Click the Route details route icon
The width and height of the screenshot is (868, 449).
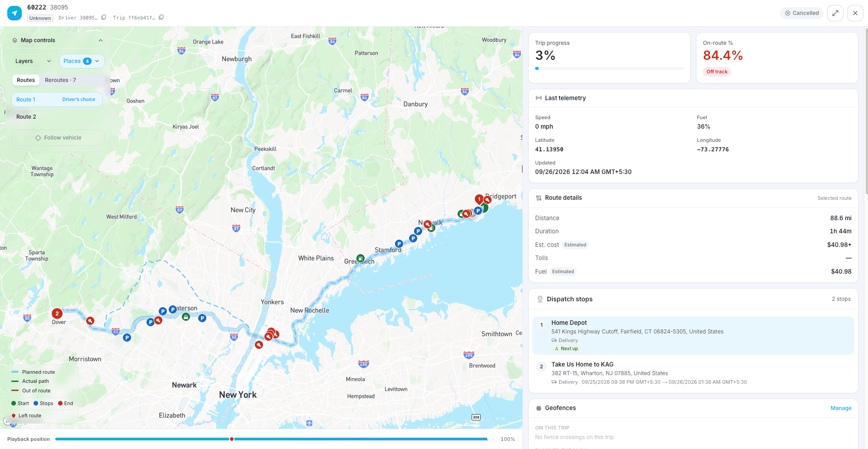(x=539, y=198)
